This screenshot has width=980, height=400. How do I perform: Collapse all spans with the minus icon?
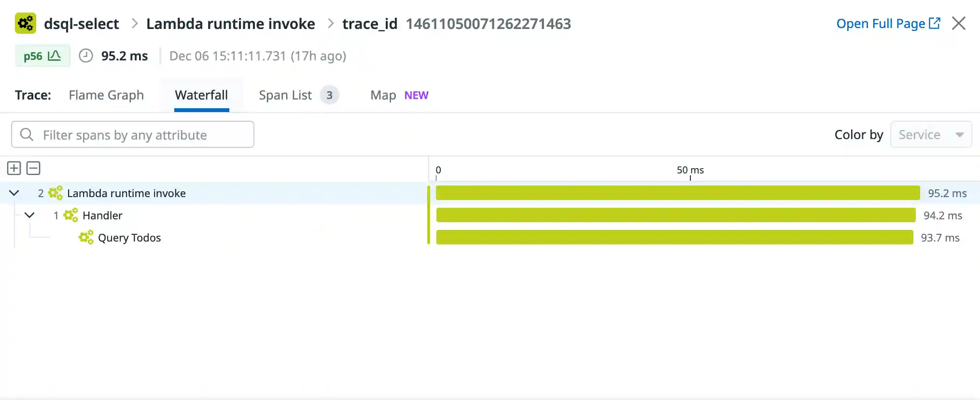(33, 168)
